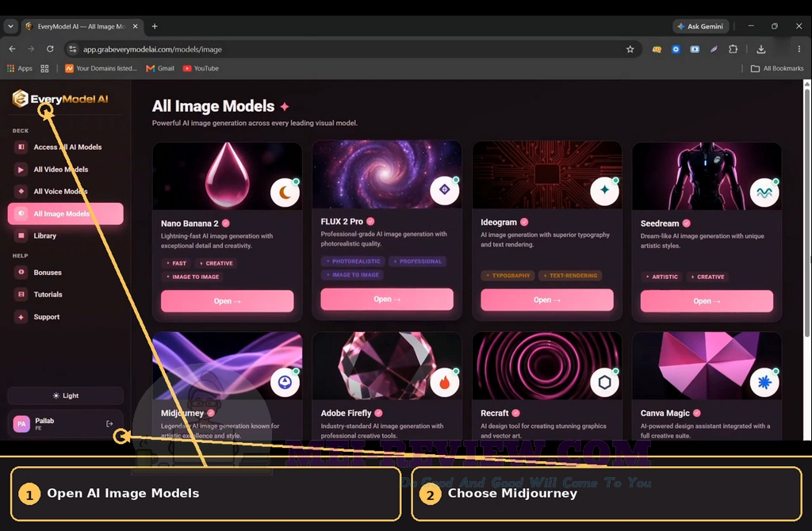
Task: Open the browser Extensions puzzle icon
Action: click(733, 49)
